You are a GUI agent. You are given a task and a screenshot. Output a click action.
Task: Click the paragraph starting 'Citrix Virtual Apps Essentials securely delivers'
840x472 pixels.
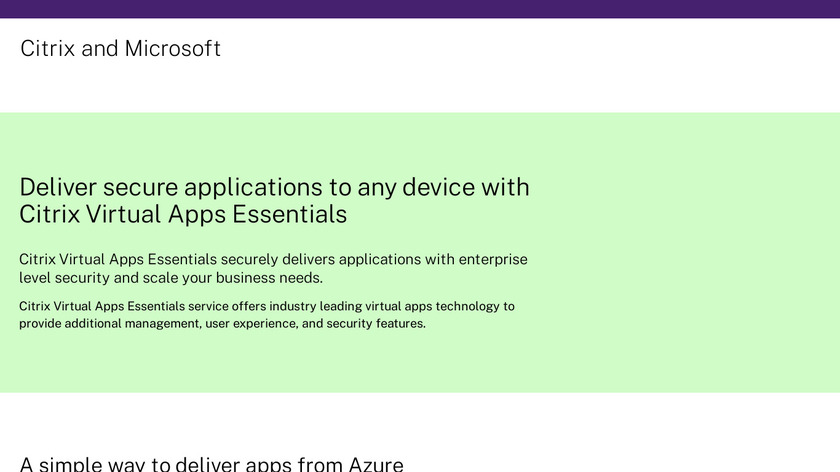(x=273, y=268)
